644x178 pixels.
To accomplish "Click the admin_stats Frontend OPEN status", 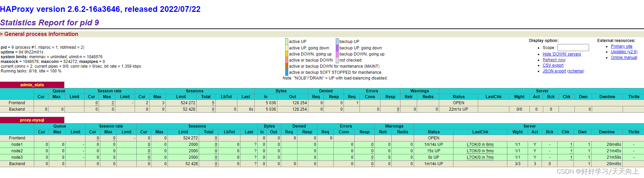I will click(x=458, y=103).
